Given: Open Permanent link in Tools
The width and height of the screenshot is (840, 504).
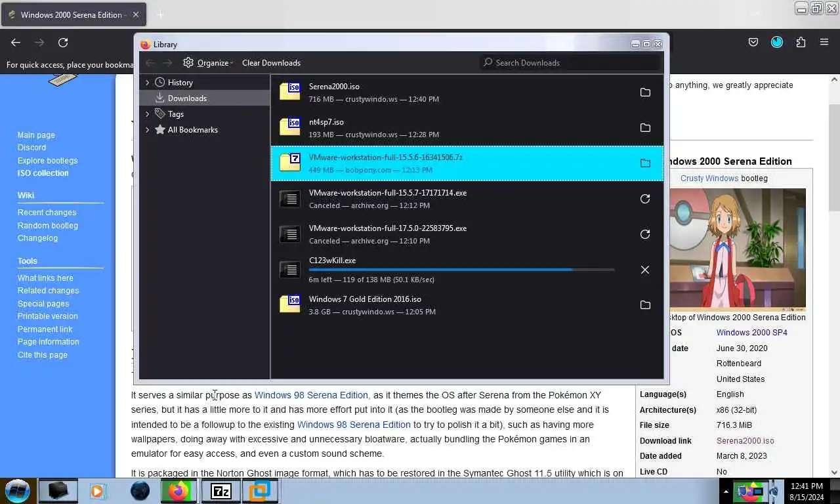Looking at the screenshot, I should [x=45, y=329].
